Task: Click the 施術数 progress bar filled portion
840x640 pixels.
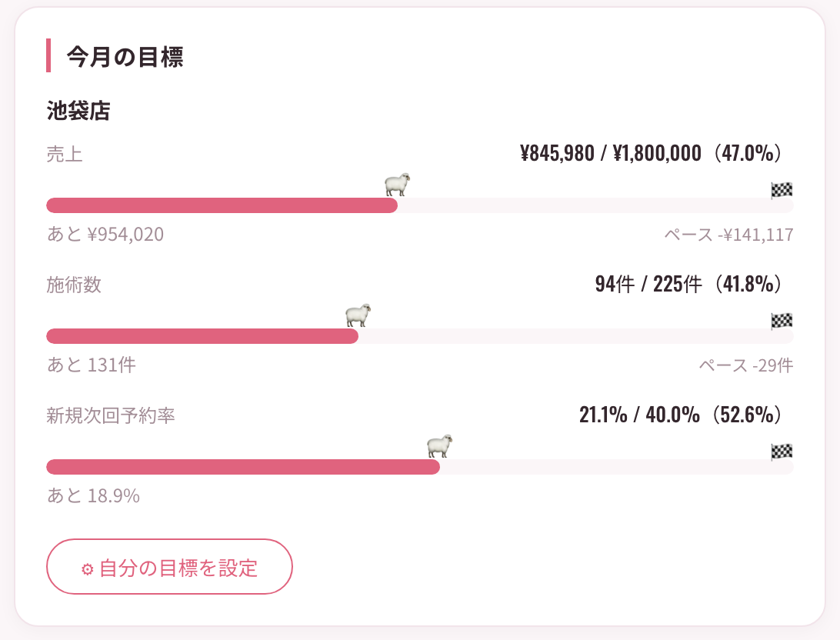Action: tap(202, 336)
